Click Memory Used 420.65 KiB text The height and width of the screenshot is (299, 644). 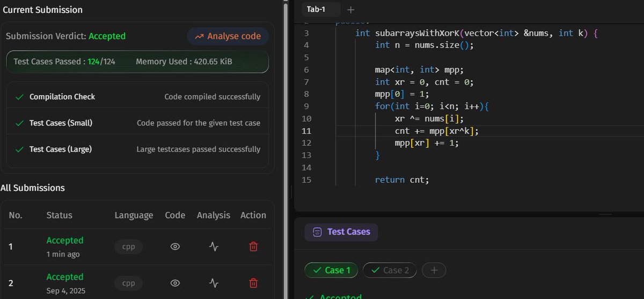[x=184, y=62]
